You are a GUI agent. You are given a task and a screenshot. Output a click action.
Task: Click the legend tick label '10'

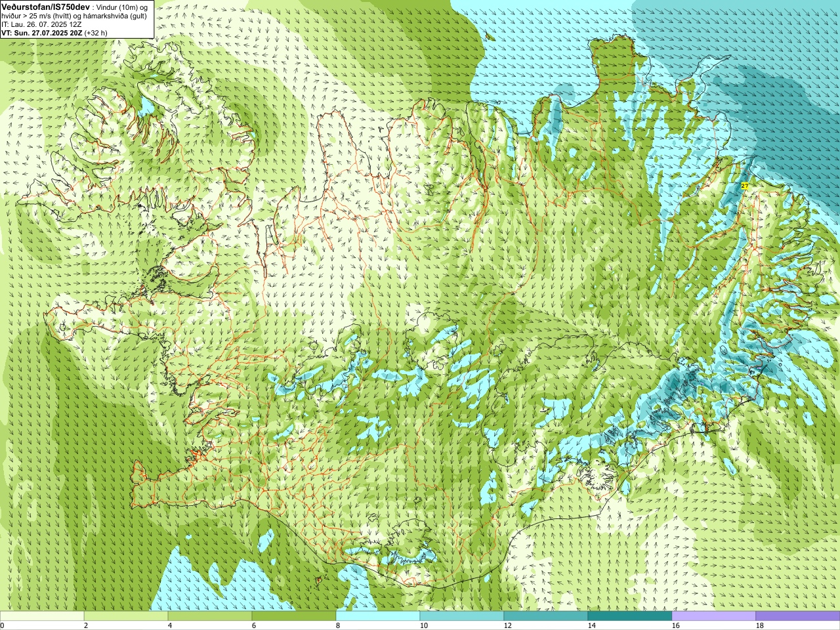[x=423, y=625]
